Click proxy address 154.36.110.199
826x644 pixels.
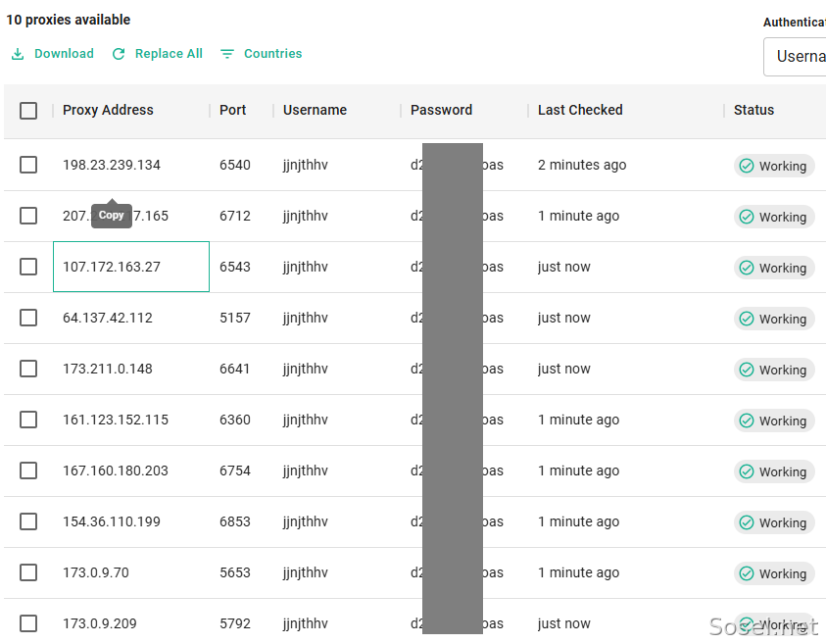point(112,521)
